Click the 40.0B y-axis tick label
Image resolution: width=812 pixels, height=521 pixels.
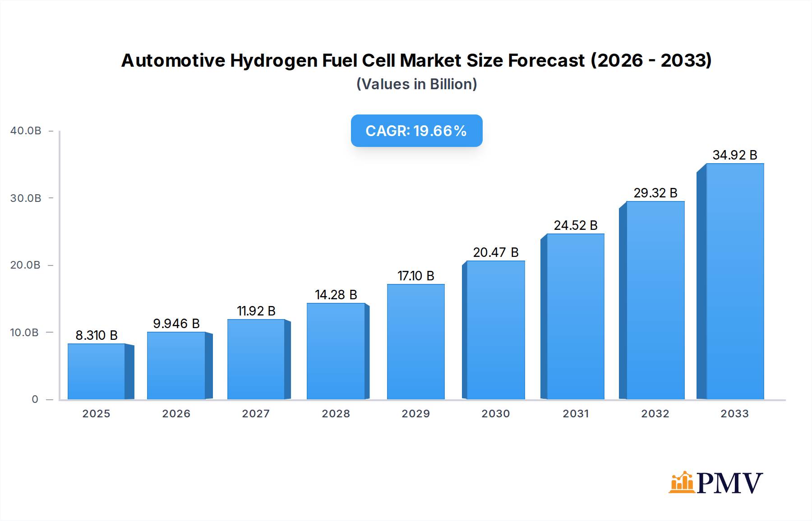pos(26,130)
